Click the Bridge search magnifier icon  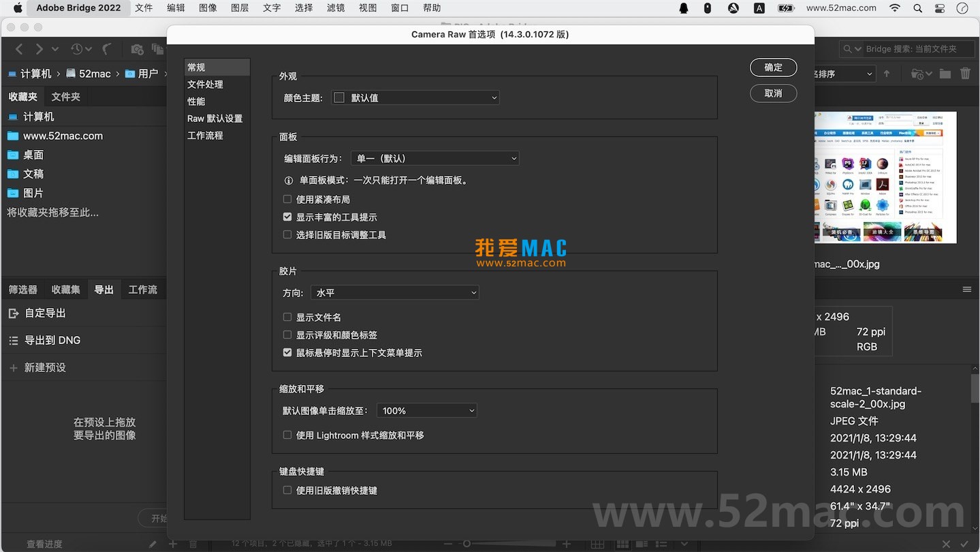point(848,49)
